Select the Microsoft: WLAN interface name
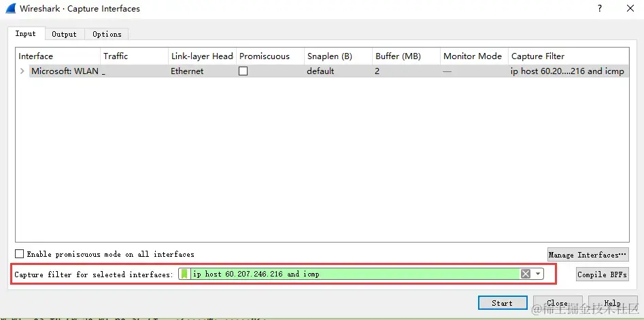The image size is (644, 320). point(65,71)
